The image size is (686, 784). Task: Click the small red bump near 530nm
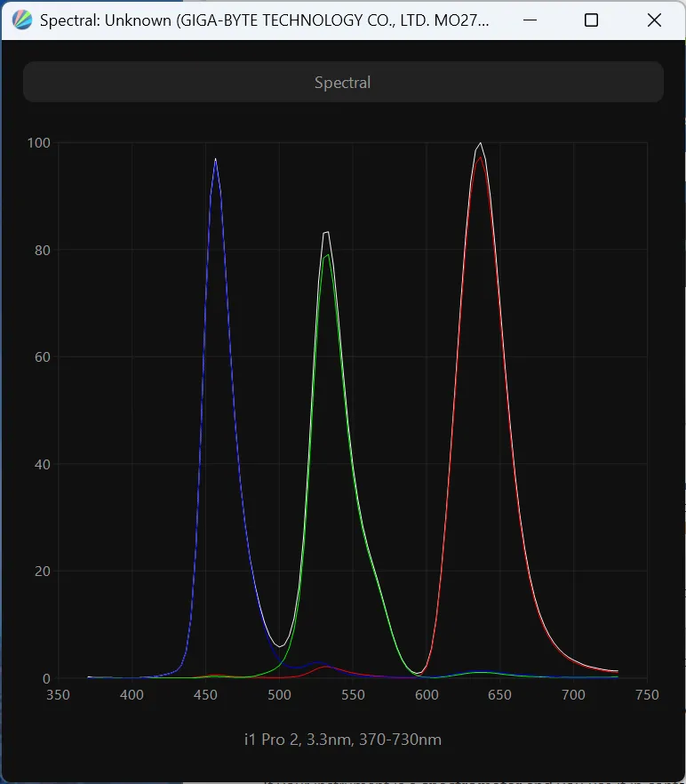coord(325,666)
